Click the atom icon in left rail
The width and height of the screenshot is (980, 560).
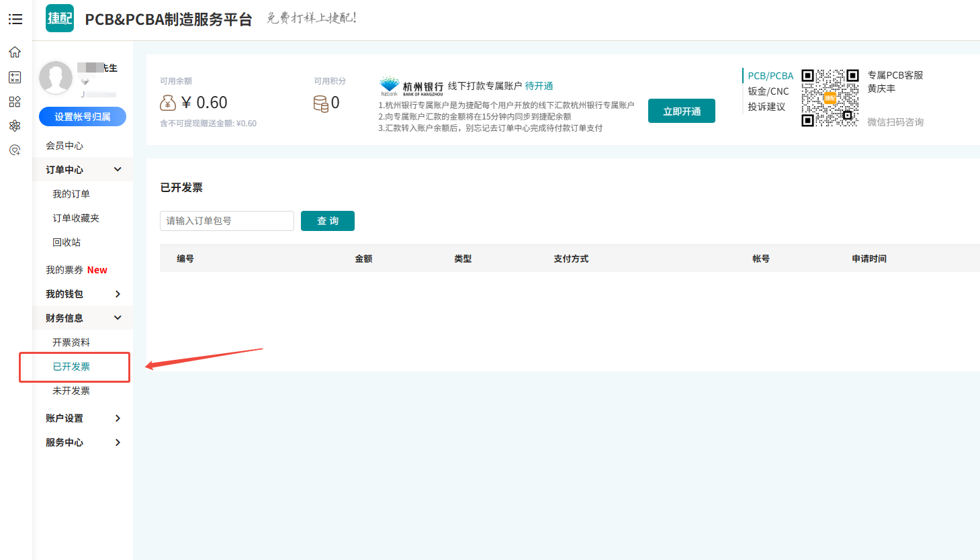pos(15,126)
